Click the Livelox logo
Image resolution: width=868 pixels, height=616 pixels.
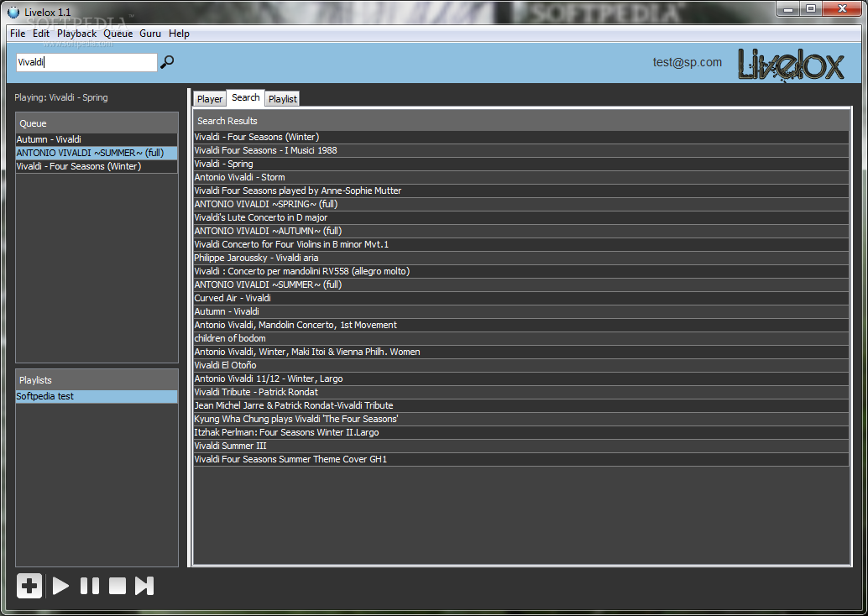(791, 65)
